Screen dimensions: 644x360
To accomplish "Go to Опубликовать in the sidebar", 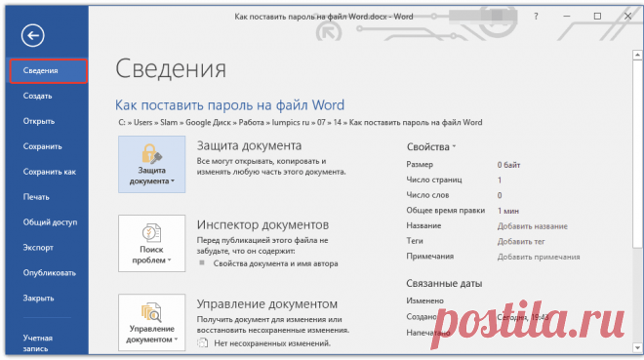I will click(x=50, y=273).
